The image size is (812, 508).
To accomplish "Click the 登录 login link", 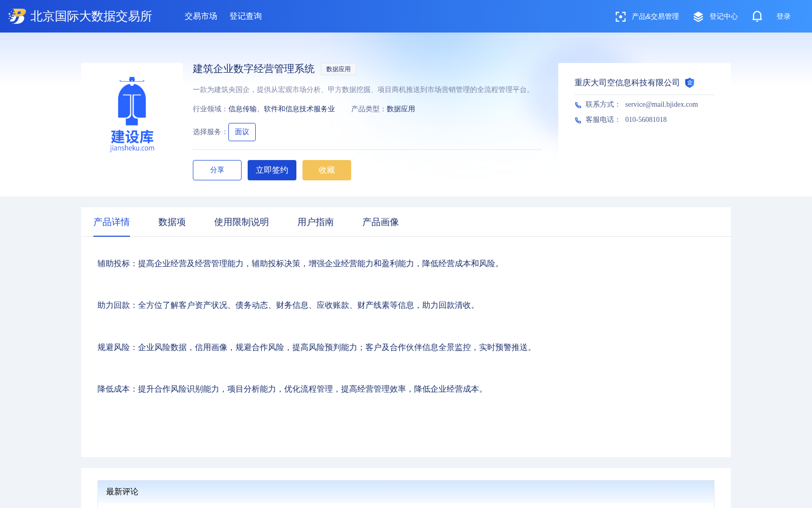I will 784,17.
